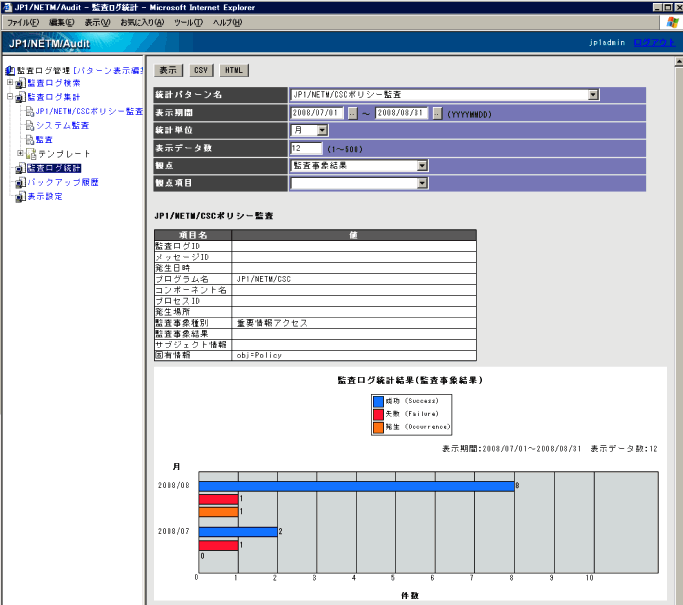Open the 監査 tree item
Viewport: 683px width, 605px height.
[44, 140]
